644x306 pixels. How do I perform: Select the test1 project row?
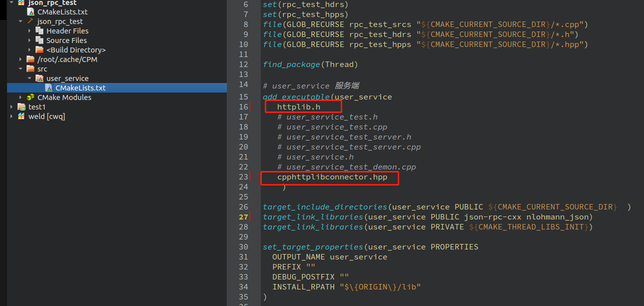click(117, 106)
